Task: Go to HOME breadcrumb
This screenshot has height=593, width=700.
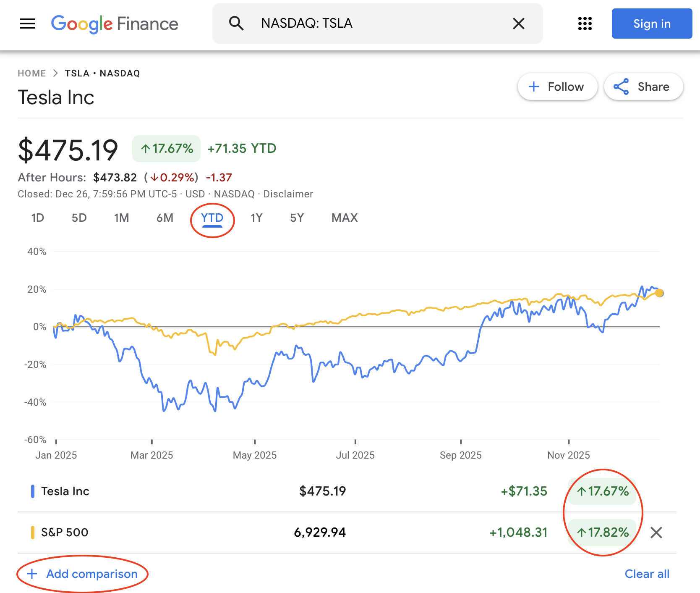Action: (31, 73)
